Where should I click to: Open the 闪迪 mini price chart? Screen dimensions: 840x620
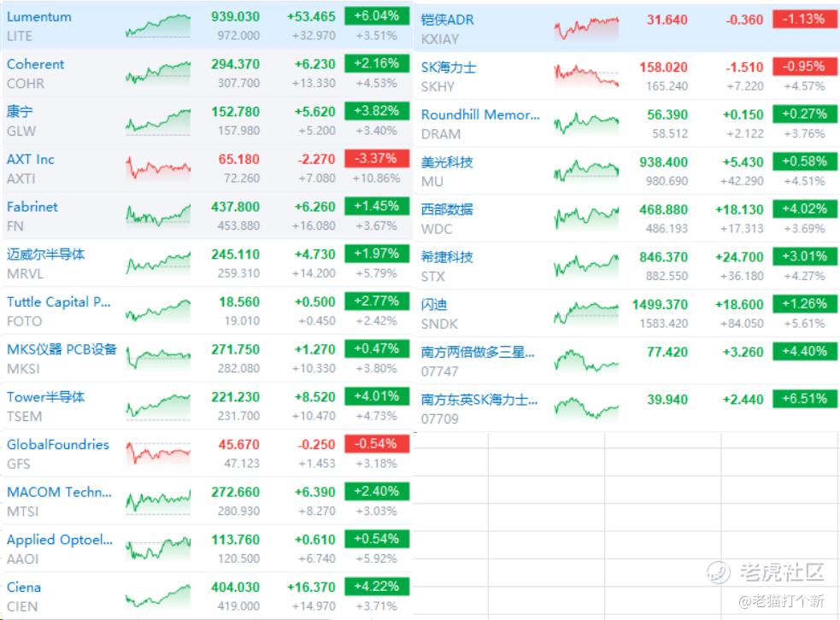coord(586,313)
